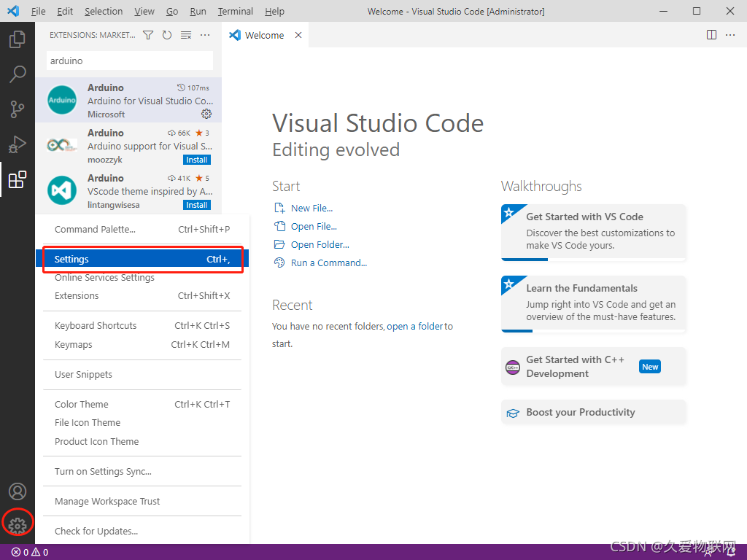The width and height of the screenshot is (747, 560).
Task: Filter extensions with the funnel icon
Action: pos(148,35)
